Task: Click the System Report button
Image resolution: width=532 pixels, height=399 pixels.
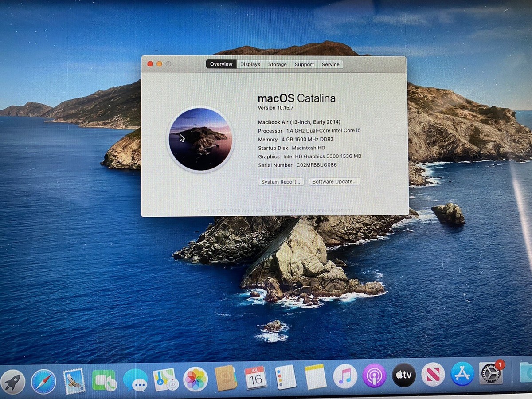Action: coord(281,182)
